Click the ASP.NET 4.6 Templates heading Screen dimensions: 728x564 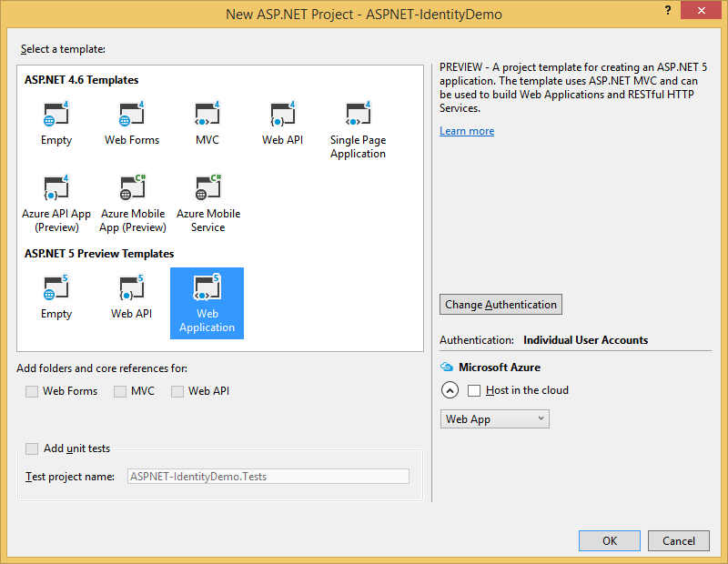pyautogui.click(x=81, y=80)
